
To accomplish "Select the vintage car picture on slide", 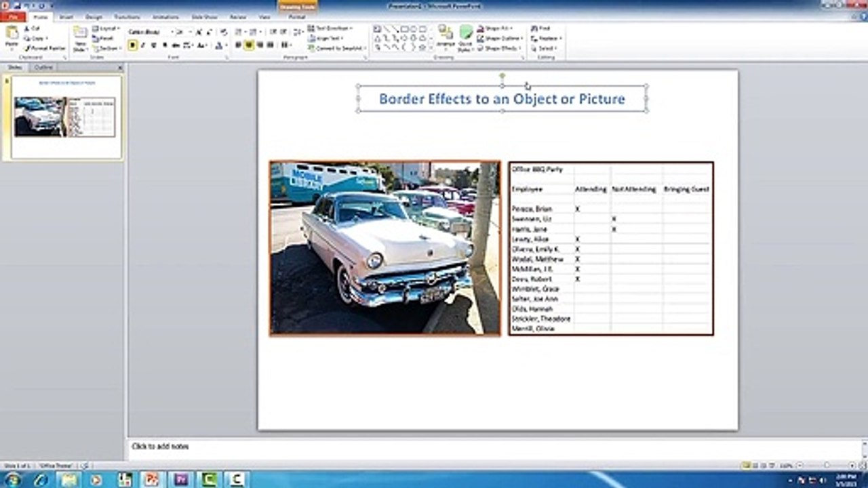I will 384,248.
